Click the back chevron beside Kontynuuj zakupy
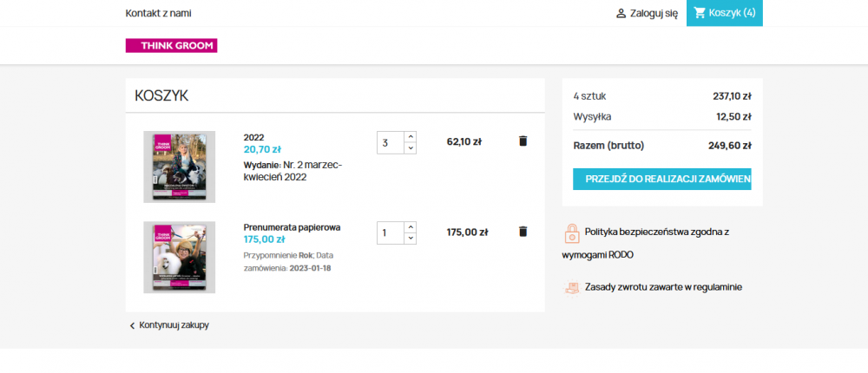The image size is (868, 373). pyautogui.click(x=132, y=325)
